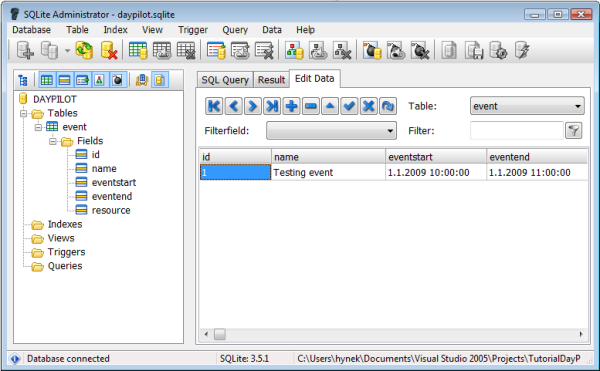Click the Create table toolbar icon

(138, 50)
